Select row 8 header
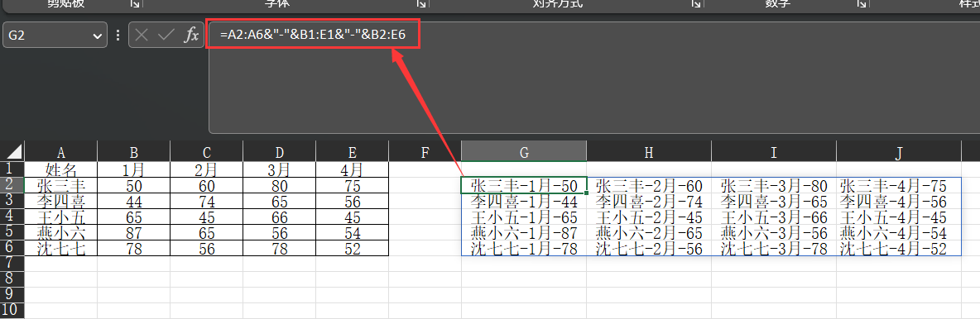980x319 pixels. [x=12, y=279]
